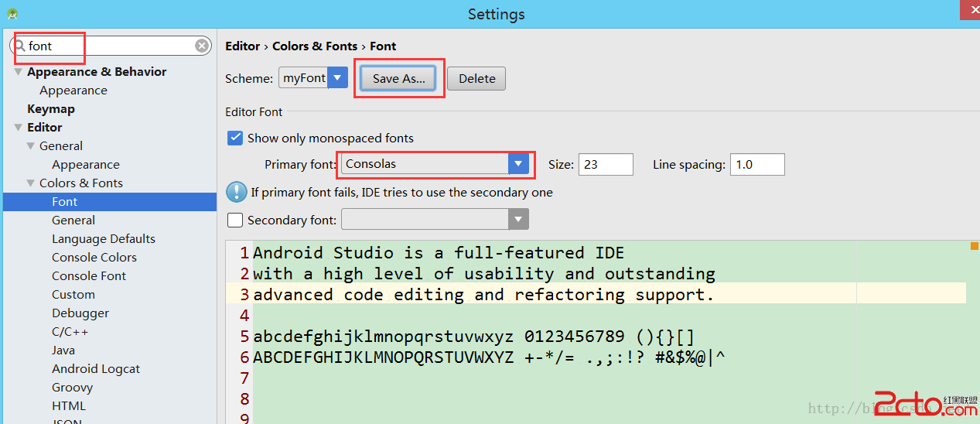
Task: Collapse the Colors & Fonts tree node
Action: (31, 183)
